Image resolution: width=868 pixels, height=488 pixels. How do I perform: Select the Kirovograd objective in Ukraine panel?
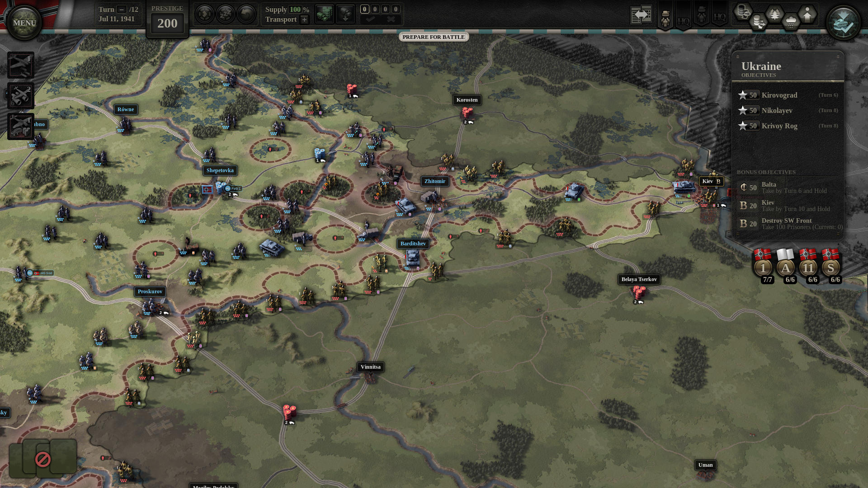point(779,95)
